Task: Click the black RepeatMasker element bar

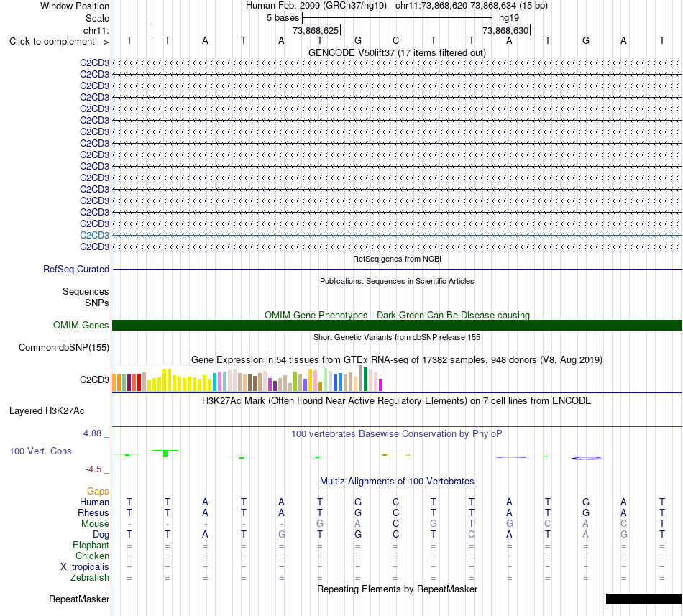Action: [x=643, y=599]
